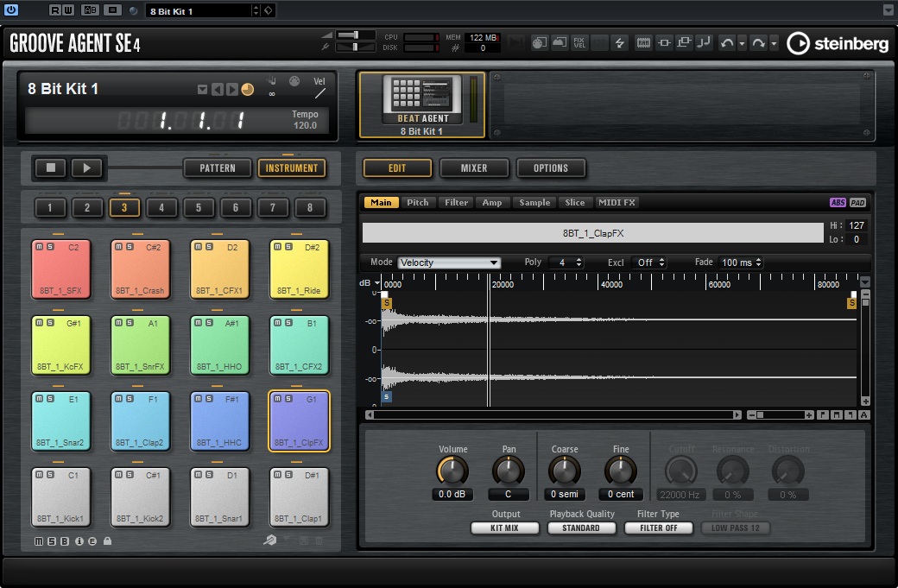The height and width of the screenshot is (588, 898).
Task: Select the 8BT_1_HHO pad
Action: [x=219, y=345]
